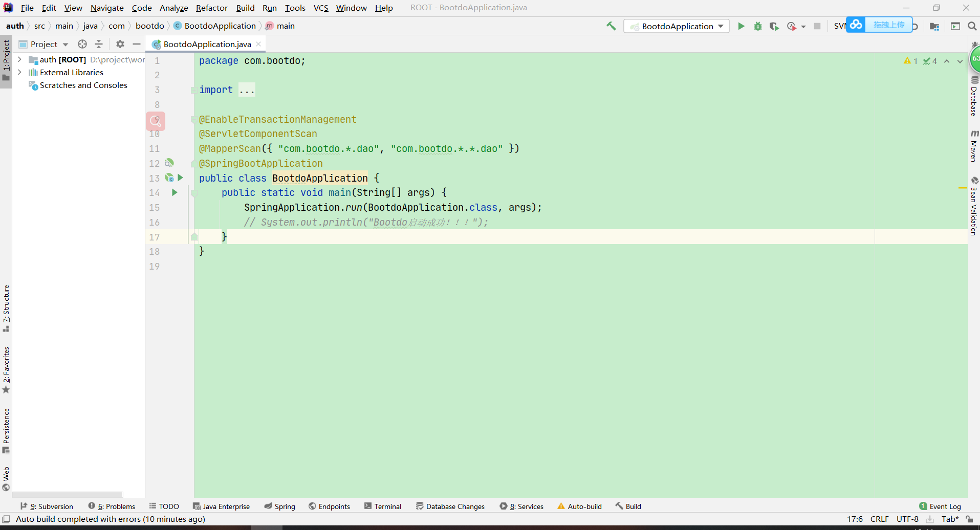
Task: Jump to previous highlighted error arrow
Action: pyautogui.click(x=947, y=61)
